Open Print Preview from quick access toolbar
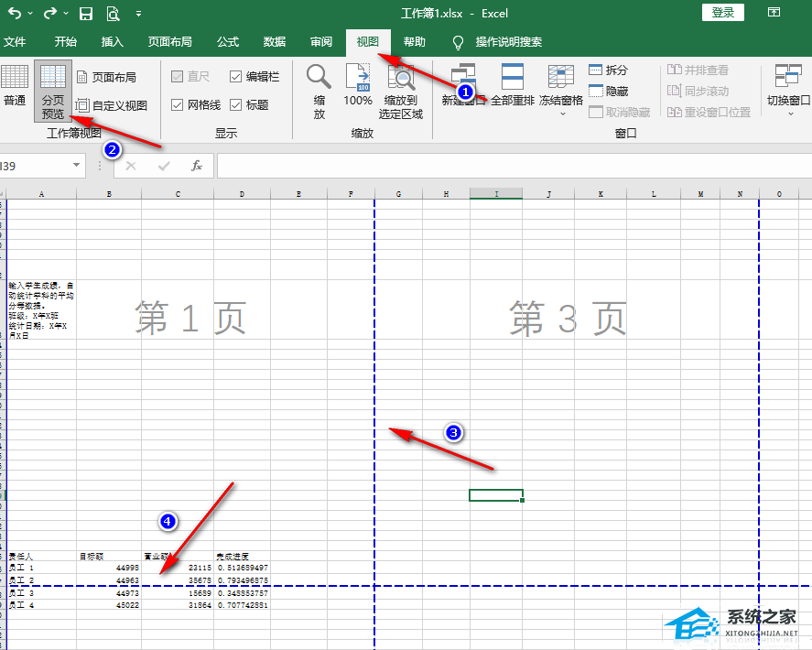The width and height of the screenshot is (812, 650). pos(113,14)
